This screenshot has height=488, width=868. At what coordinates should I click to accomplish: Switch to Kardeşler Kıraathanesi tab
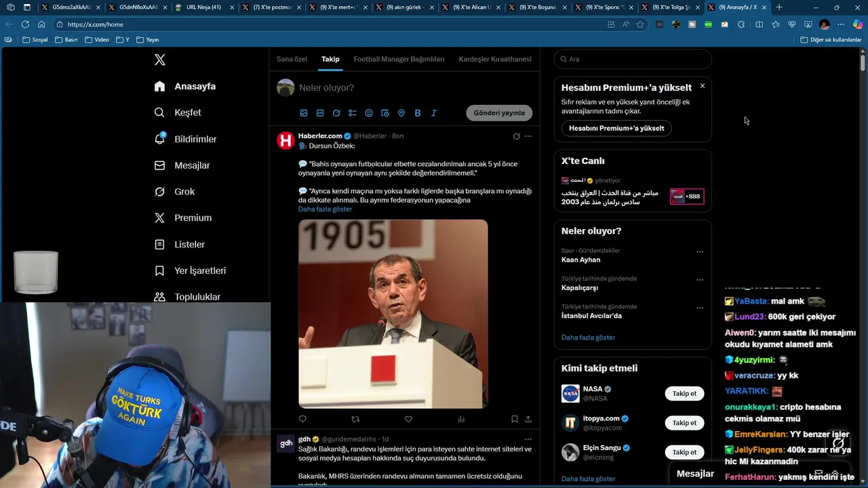[x=495, y=59]
